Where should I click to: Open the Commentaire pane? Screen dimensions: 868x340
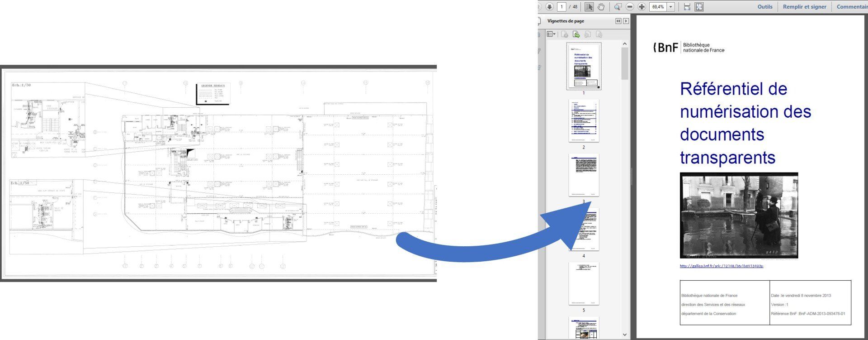click(x=851, y=7)
